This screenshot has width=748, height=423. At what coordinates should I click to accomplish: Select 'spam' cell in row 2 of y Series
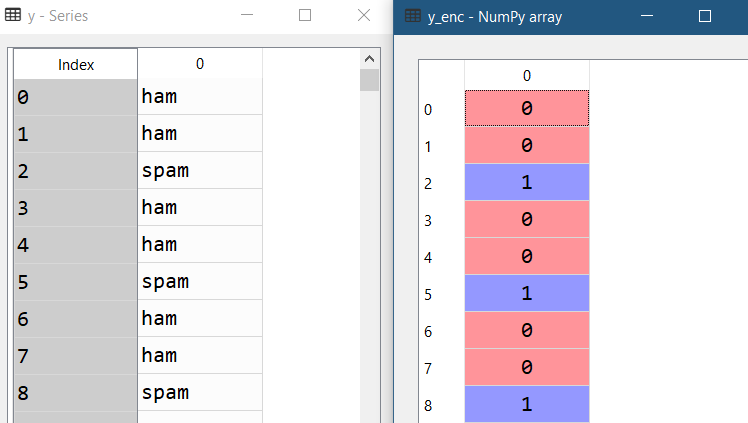pyautogui.click(x=200, y=170)
